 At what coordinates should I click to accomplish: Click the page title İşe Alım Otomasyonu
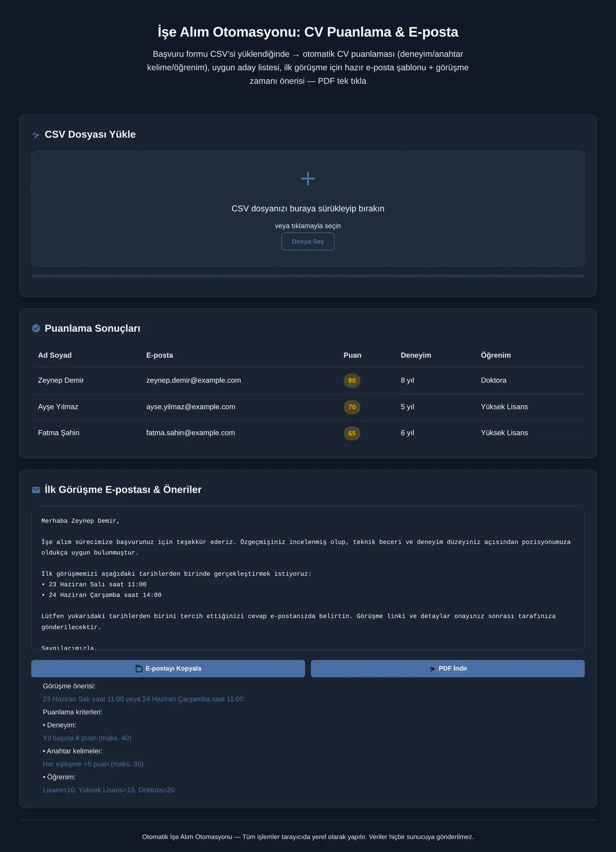pyautogui.click(x=308, y=32)
